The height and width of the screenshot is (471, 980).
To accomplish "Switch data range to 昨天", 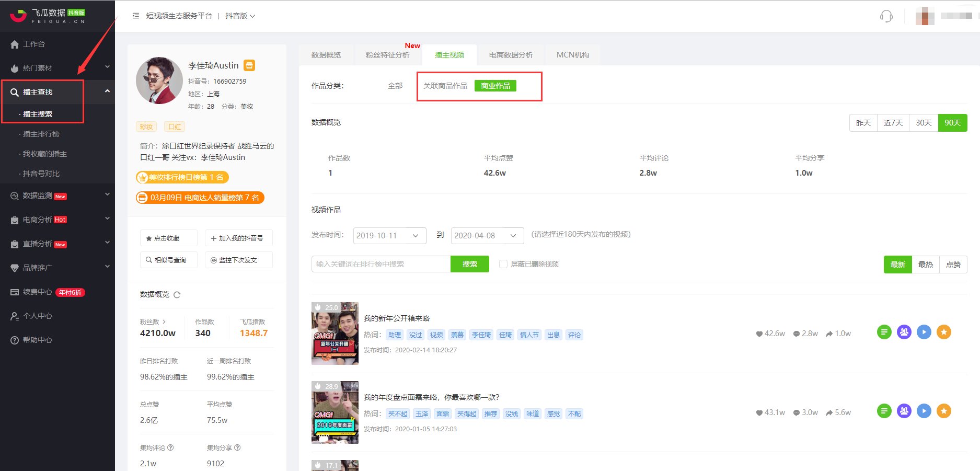I will pos(863,122).
